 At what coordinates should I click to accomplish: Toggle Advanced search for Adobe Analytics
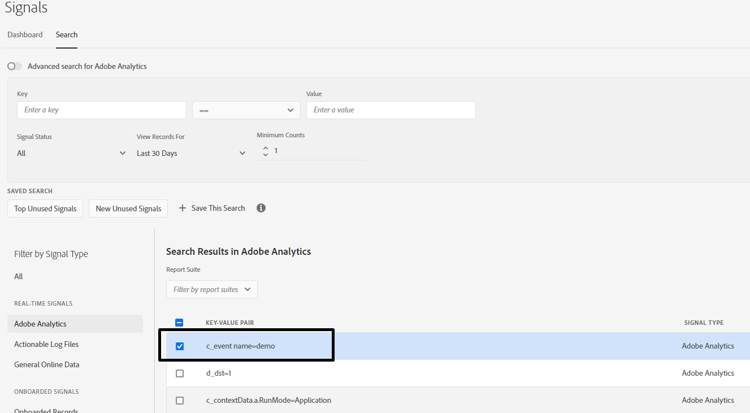click(14, 66)
